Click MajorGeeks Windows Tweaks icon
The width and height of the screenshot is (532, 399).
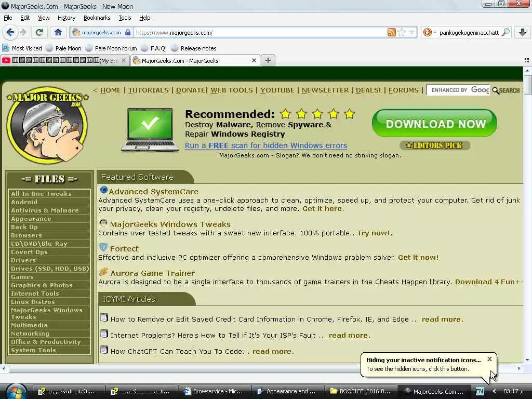coord(103,223)
